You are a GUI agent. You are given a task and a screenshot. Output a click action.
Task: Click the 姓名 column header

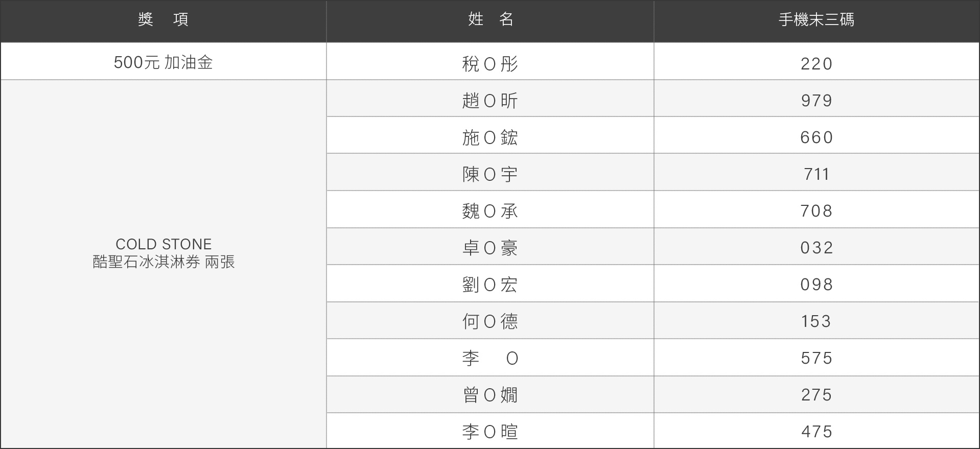tap(490, 20)
